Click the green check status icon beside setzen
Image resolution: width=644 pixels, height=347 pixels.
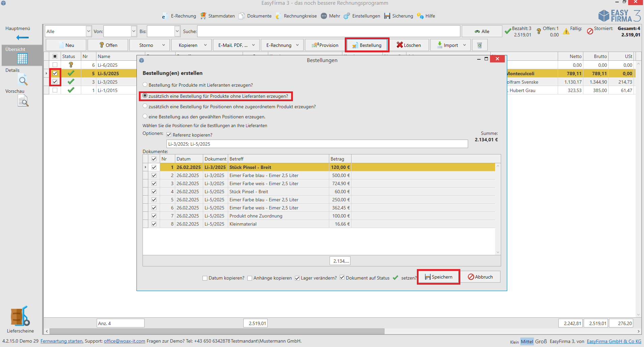395,278
